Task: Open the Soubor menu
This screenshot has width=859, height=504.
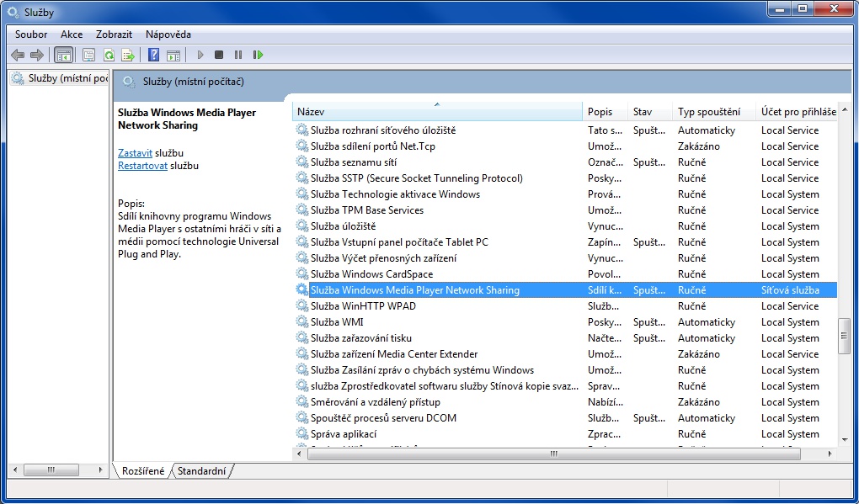Action: 31,34
